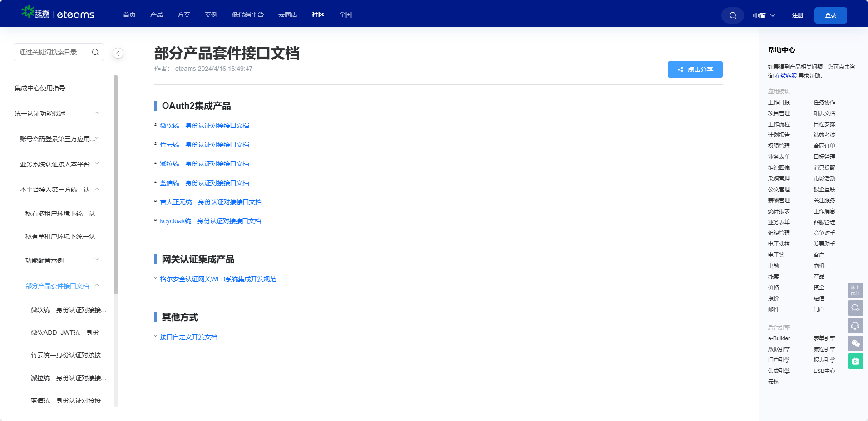Collapse the left sidebar with the arrow button
Image resolution: width=868 pixels, height=421 pixels.
coord(118,53)
